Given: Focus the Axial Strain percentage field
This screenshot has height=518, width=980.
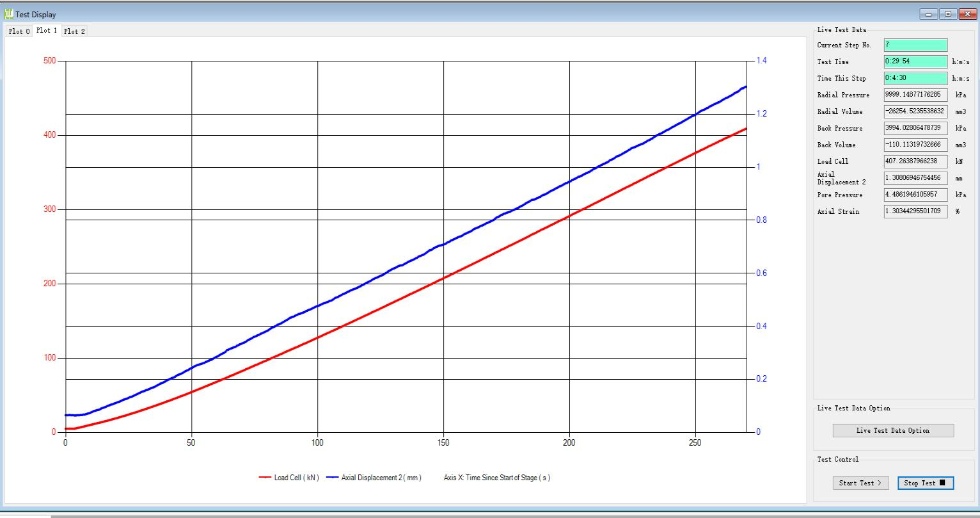Looking at the screenshot, I should tap(915, 211).
